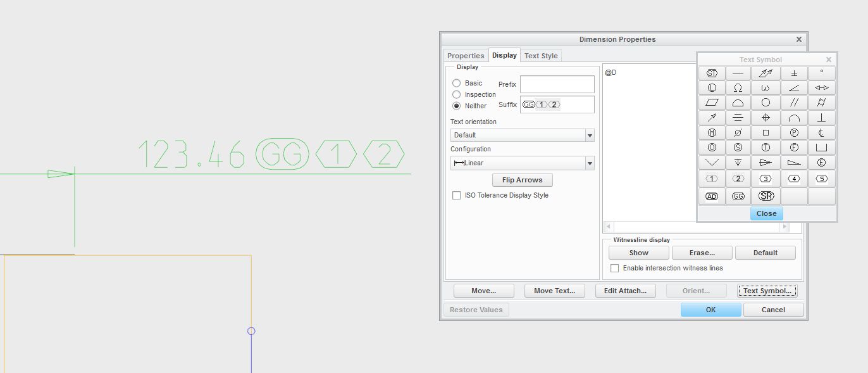Insert the diameter symbol
Image resolution: width=868 pixels, height=373 pixels.
(x=739, y=133)
